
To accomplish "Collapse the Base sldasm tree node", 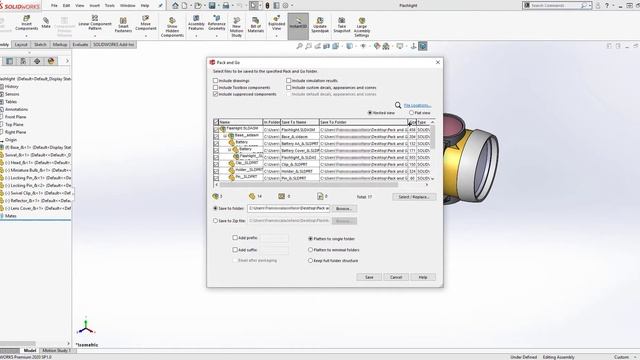I will coord(225,136).
